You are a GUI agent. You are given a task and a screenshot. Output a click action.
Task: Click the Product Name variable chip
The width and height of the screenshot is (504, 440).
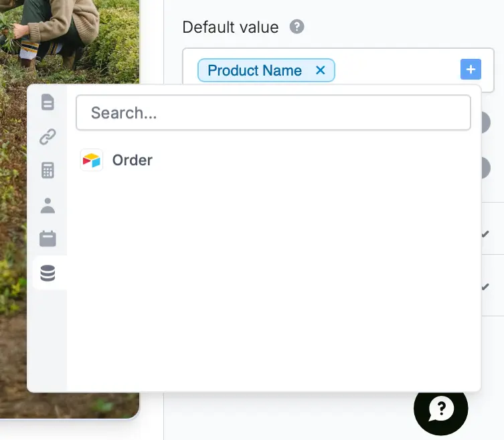[x=254, y=70]
